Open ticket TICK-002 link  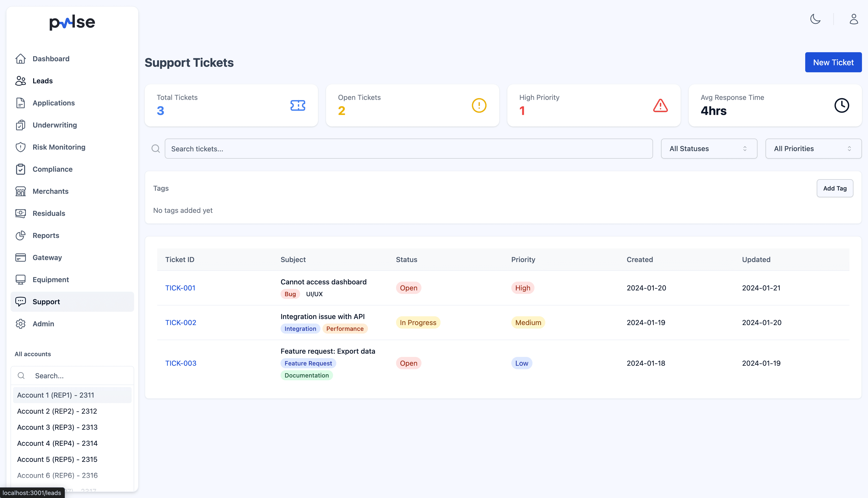[181, 323]
